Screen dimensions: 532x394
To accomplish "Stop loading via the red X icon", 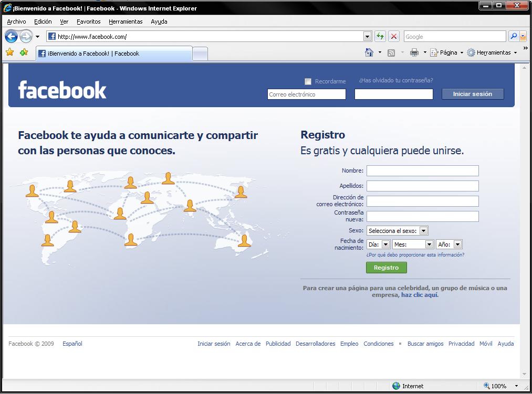I will coord(393,36).
